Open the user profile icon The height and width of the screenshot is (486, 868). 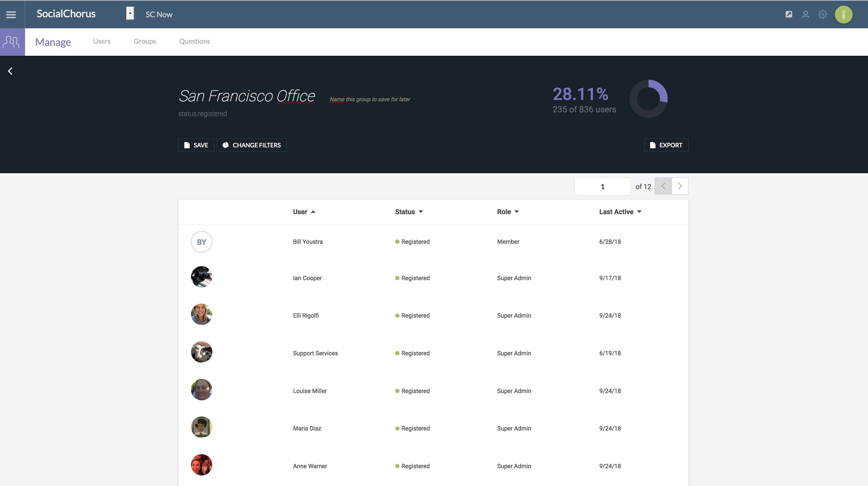pos(806,15)
